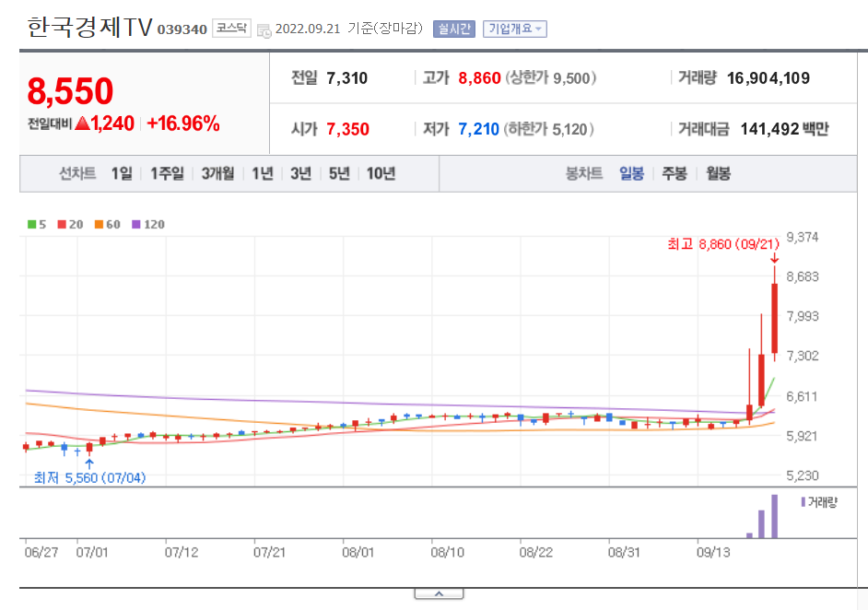Click the +16.96% change value
868x610 pixels.
pyautogui.click(x=183, y=123)
